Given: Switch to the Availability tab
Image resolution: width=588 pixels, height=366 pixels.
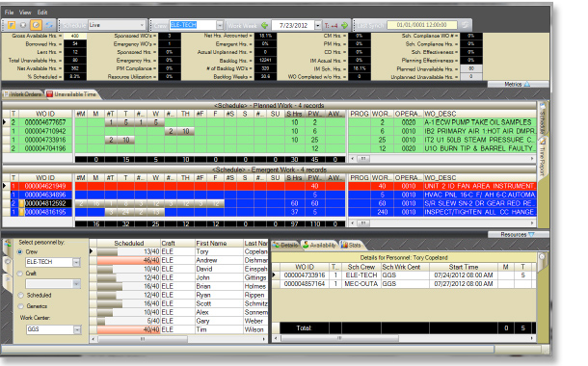Looking at the screenshot, I should tap(320, 245).
